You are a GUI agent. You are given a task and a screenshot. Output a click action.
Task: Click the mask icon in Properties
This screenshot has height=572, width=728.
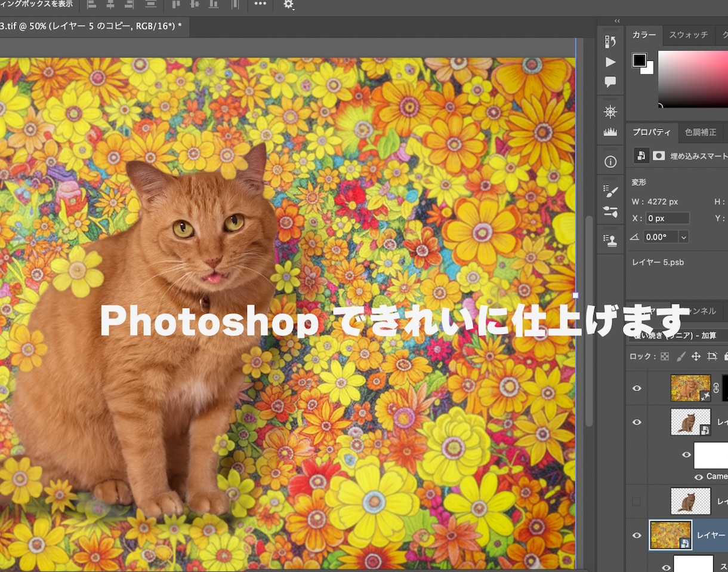pos(659,155)
